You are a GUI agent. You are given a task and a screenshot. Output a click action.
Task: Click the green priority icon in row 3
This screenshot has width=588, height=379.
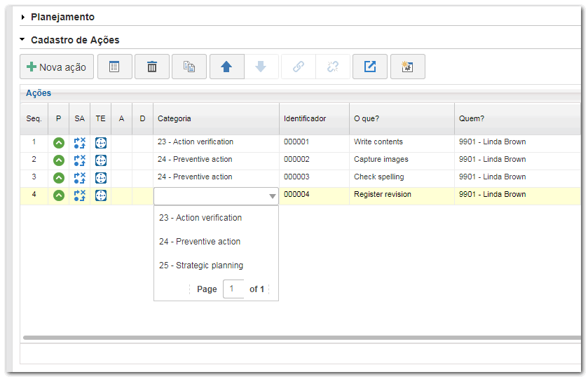(59, 178)
